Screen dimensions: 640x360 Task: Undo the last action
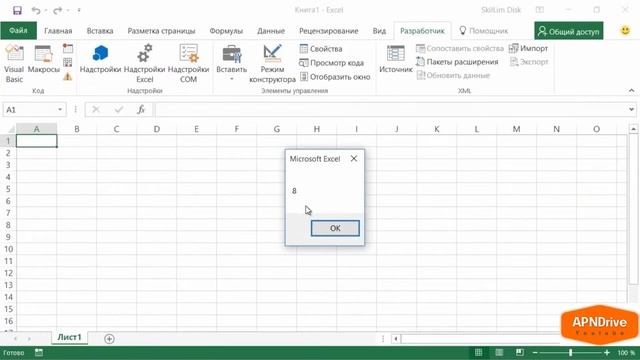(x=36, y=10)
